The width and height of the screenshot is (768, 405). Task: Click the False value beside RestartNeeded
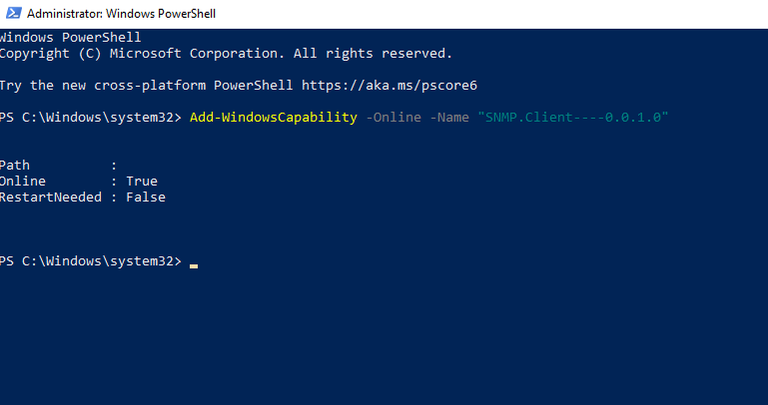coord(145,197)
